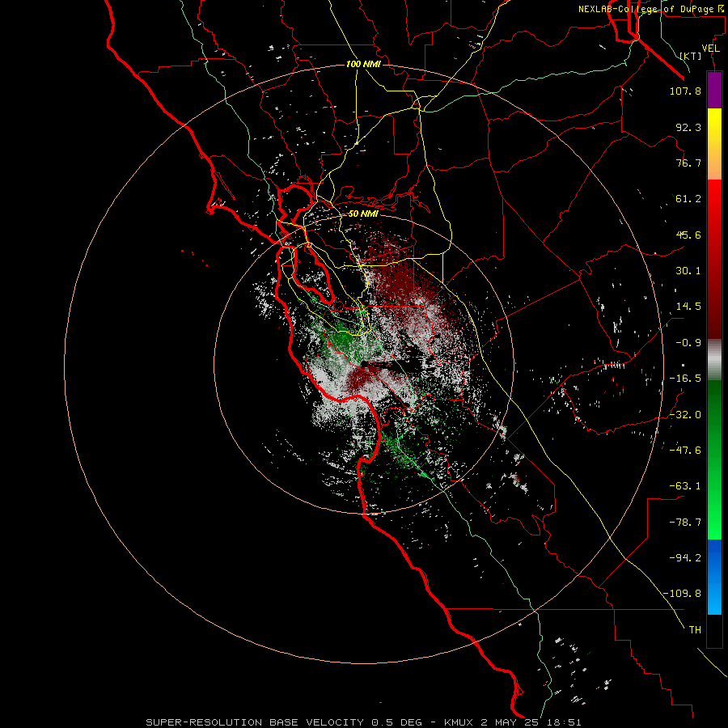Pick the purple segment of color scale

pos(714,90)
